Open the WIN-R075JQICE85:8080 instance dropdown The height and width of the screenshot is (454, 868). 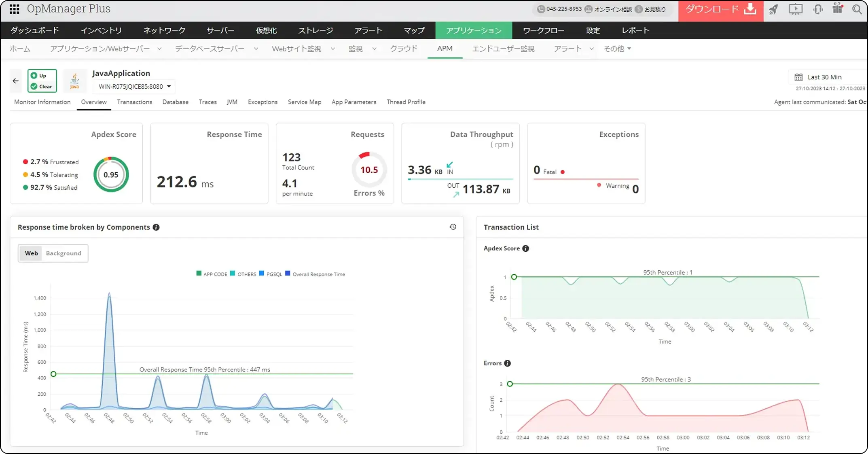tap(134, 87)
